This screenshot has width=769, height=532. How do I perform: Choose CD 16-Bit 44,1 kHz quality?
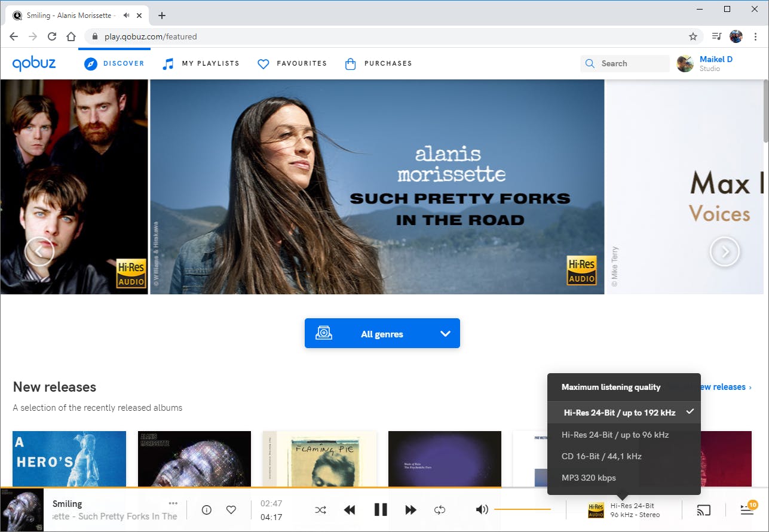point(624,456)
